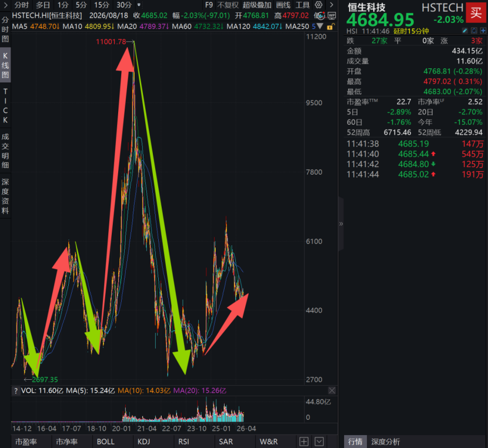Toggle the orange lock icon on MA line
This screenshot has width=488, height=448.
tap(330, 27)
